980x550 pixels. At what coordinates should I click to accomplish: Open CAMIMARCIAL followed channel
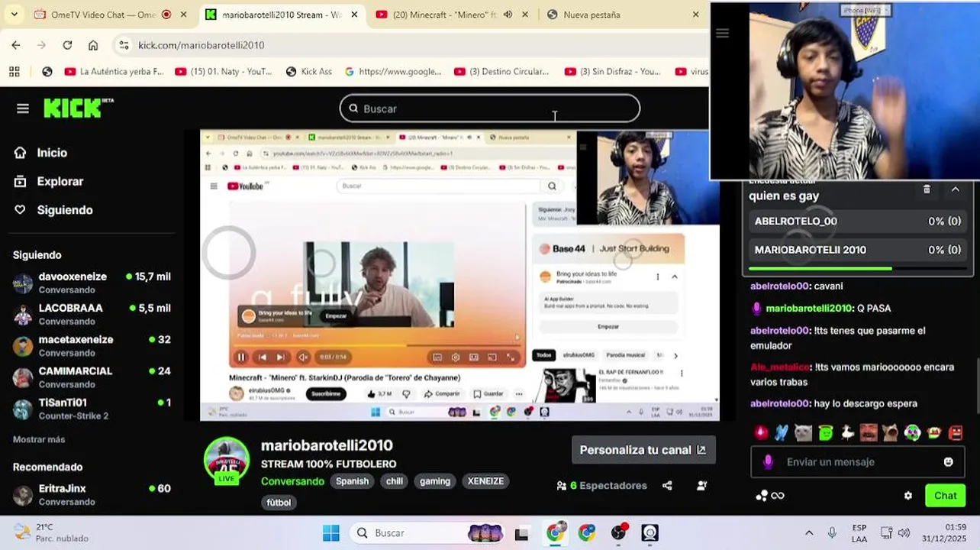(x=92, y=377)
